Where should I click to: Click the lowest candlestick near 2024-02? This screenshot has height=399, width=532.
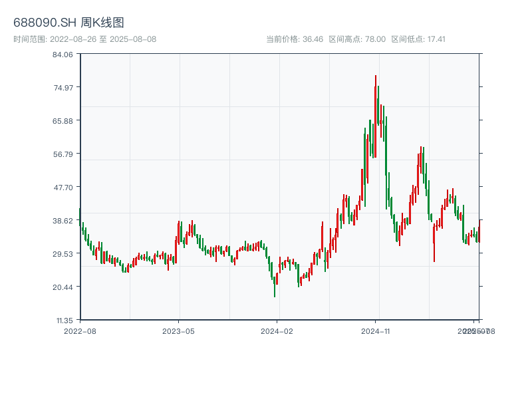pyautogui.click(x=275, y=287)
